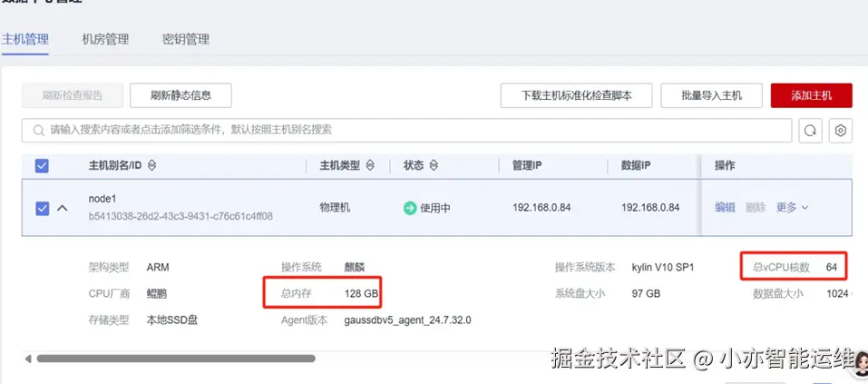Open the column settings gear icon
The height and width of the screenshot is (384, 868).
click(840, 131)
